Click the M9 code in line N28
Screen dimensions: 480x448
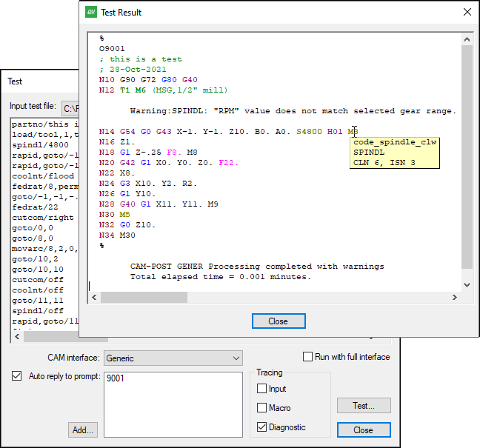(x=213, y=204)
